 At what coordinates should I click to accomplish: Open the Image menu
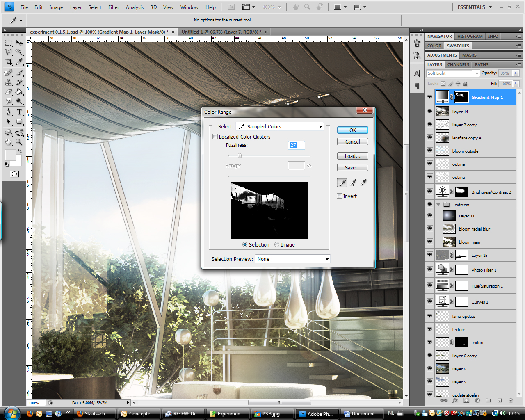[x=56, y=7]
